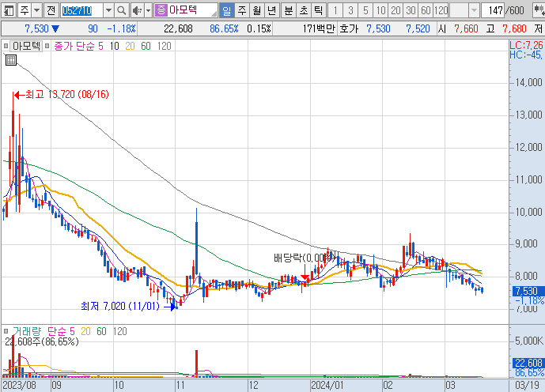Click the orange 20 price MA legend
This screenshot has height=392, width=545.
click(x=130, y=46)
